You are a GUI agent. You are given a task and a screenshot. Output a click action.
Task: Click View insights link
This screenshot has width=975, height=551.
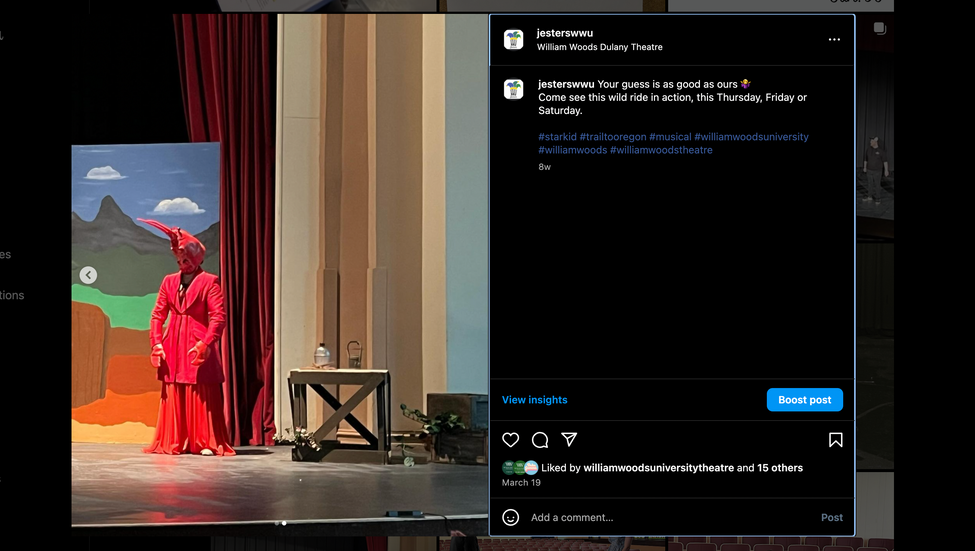pyautogui.click(x=535, y=400)
